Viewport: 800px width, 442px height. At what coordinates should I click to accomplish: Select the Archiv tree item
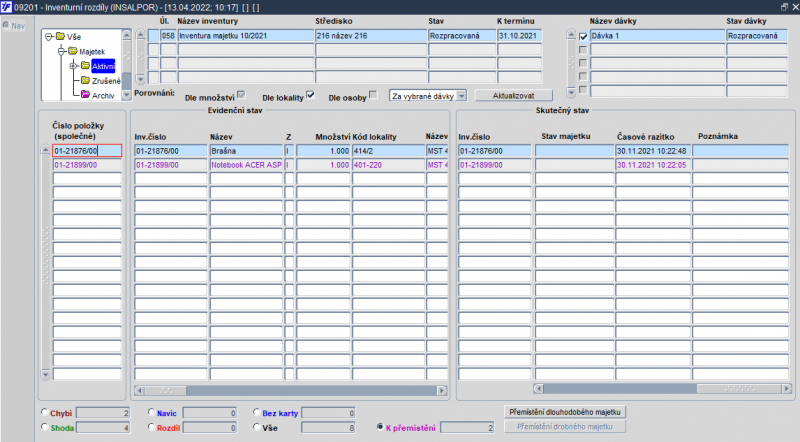(x=103, y=95)
